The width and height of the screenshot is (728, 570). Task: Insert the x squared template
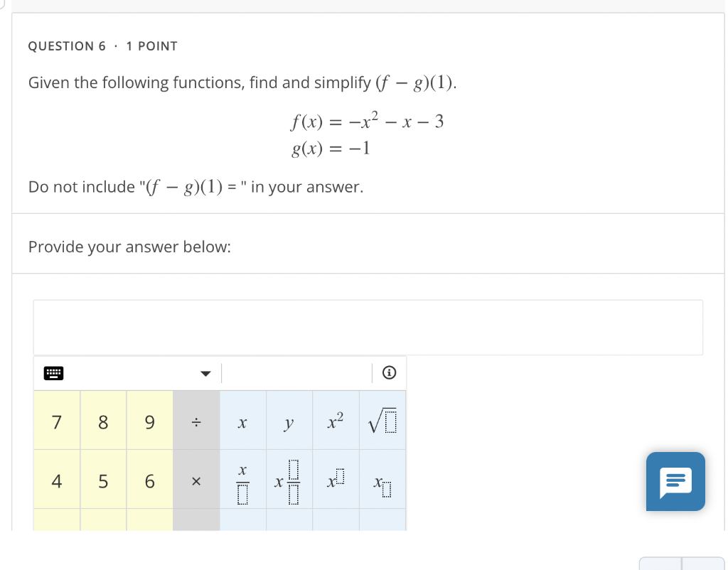point(336,421)
